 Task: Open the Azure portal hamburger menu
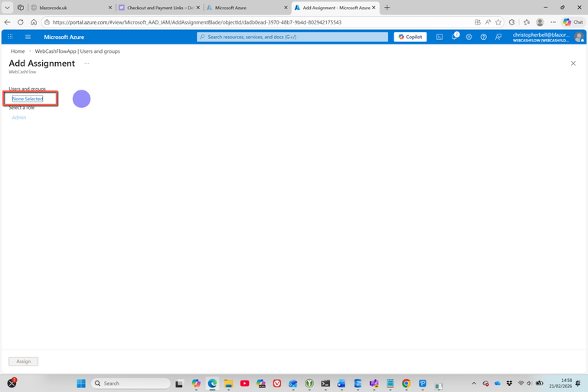point(28,37)
